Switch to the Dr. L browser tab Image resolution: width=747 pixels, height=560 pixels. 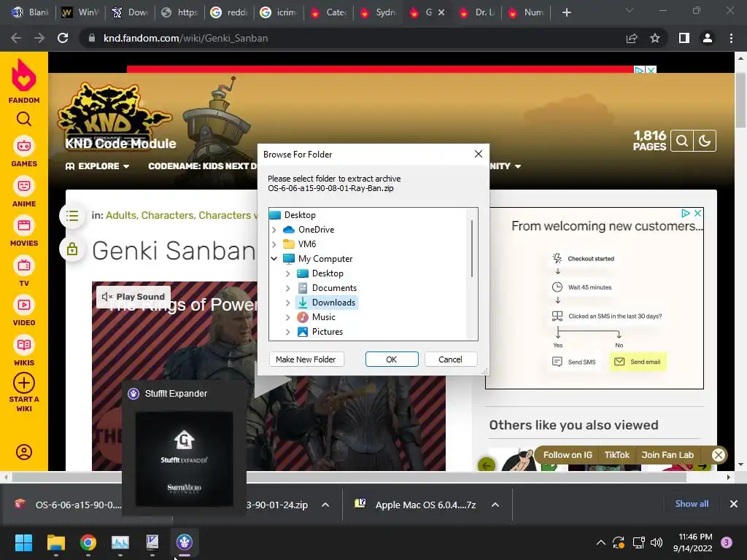(478, 12)
